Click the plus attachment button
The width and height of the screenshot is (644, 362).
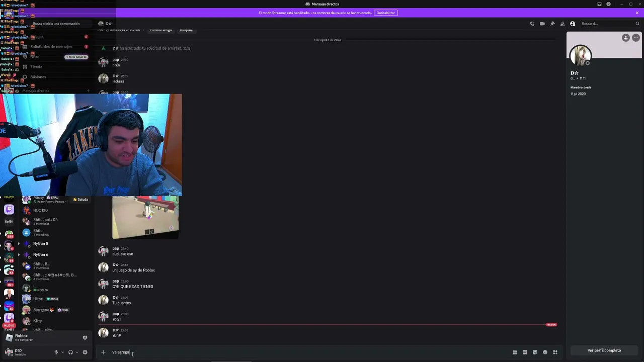(103, 352)
